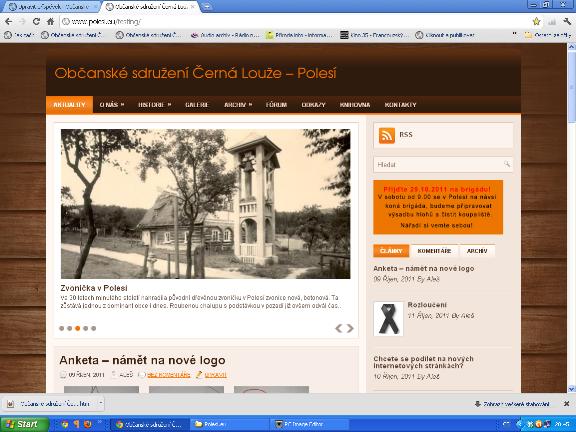The width and height of the screenshot is (576, 432).
Task: Show next slide with right arrow
Action: [350, 328]
